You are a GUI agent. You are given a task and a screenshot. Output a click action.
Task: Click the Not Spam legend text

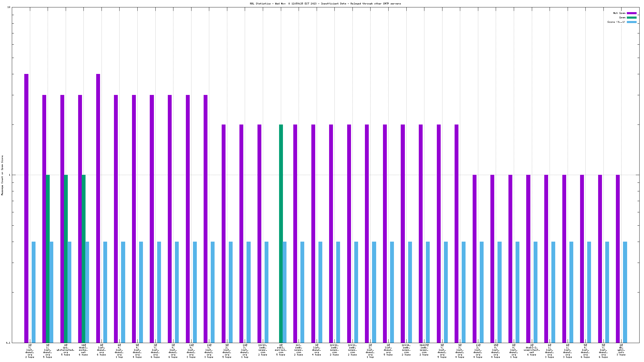pyautogui.click(x=619, y=13)
